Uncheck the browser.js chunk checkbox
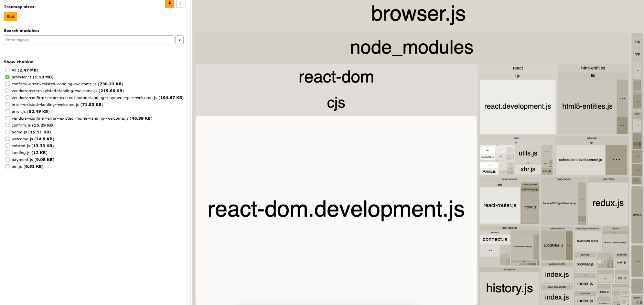Image resolution: width=644 pixels, height=305 pixels. [x=7, y=77]
